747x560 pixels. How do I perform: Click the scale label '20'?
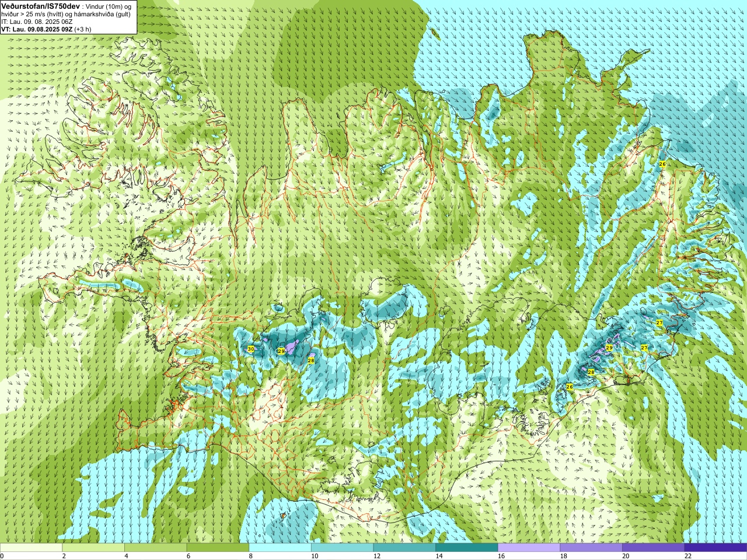pyautogui.click(x=626, y=556)
